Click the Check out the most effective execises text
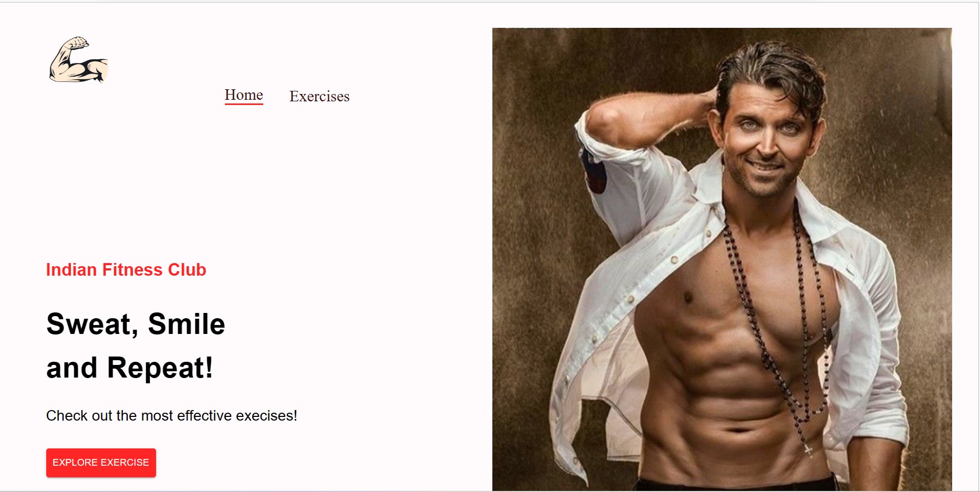Image resolution: width=980 pixels, height=492 pixels. pos(172,415)
